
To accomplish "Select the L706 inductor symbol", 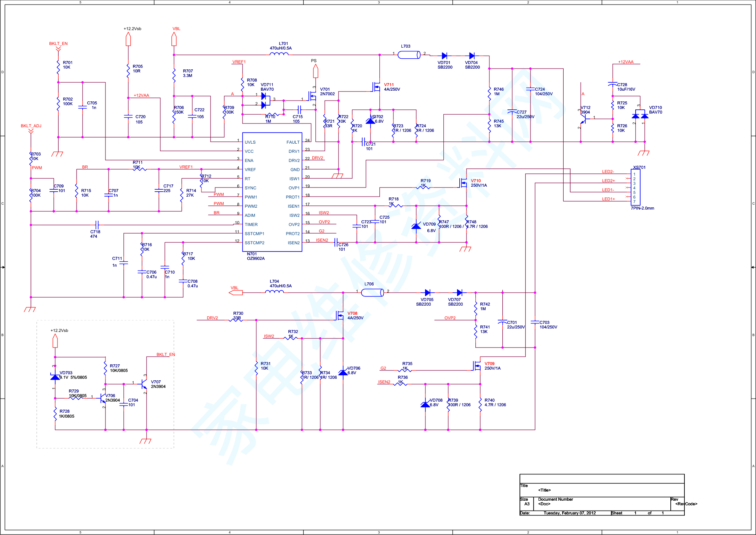I will 372,293.
